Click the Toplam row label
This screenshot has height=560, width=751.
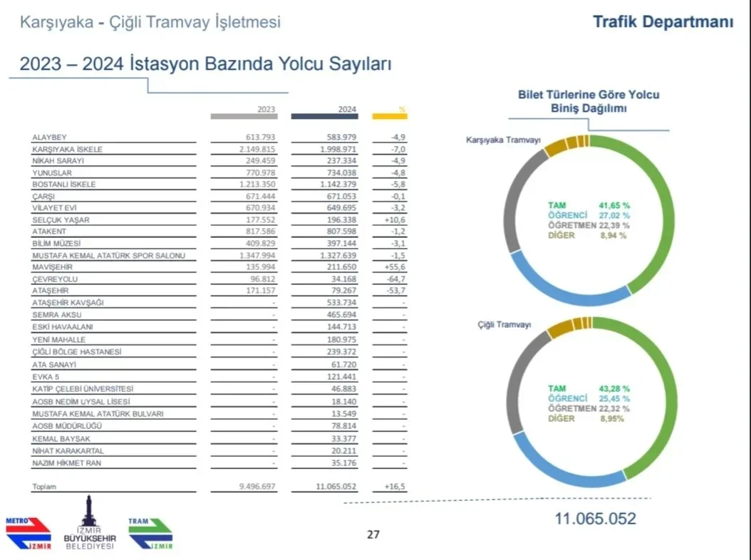pyautogui.click(x=43, y=487)
